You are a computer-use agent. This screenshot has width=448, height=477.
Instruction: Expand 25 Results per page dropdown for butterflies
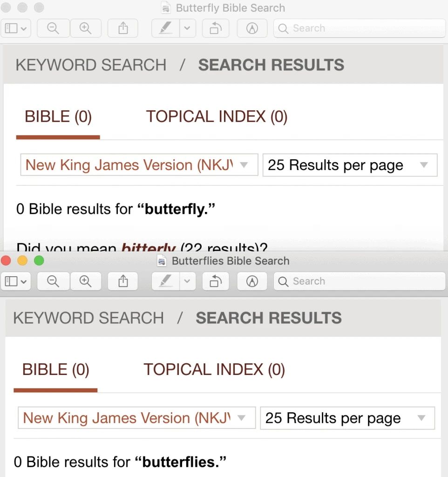pyautogui.click(x=347, y=418)
